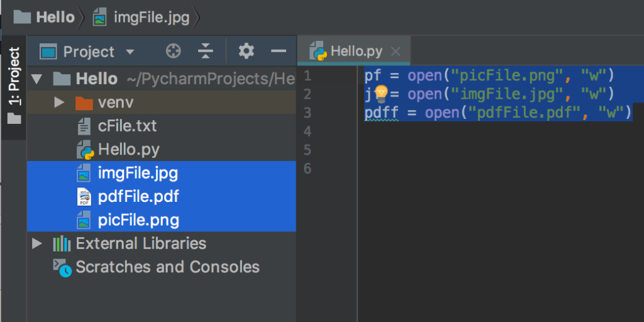Screen dimensions: 644x322
Task: Click line number 5 in the gutter
Action: tap(308, 150)
